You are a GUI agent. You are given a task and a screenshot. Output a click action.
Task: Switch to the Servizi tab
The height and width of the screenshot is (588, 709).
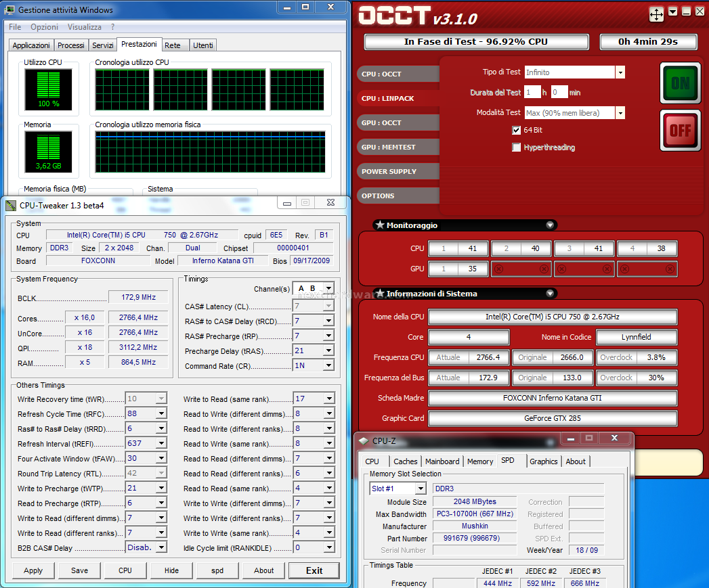[103, 45]
